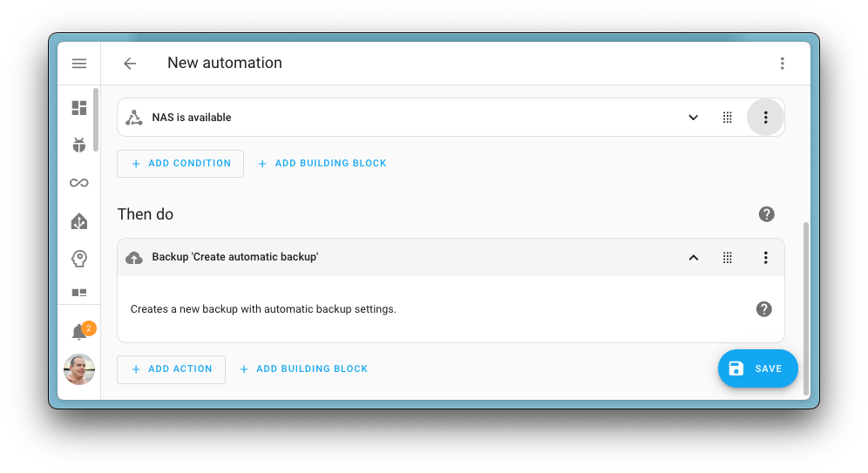Open the user profile avatar
This screenshot has height=473, width=868.
[79, 369]
